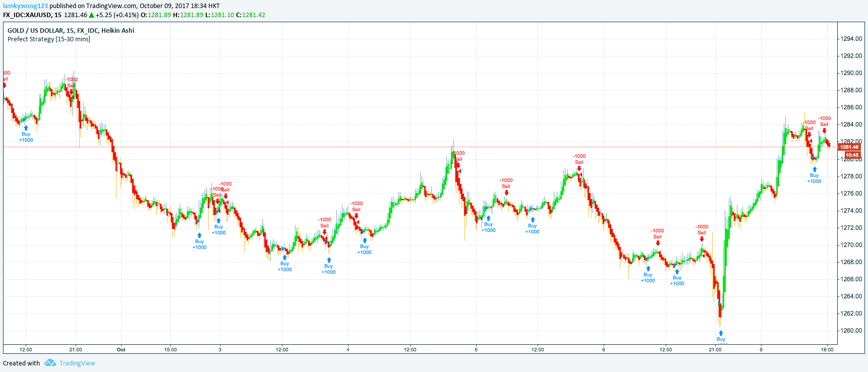The height and width of the screenshot is (372, 868).
Task: Open the TradingView link in footer
Action: pyautogui.click(x=77, y=363)
